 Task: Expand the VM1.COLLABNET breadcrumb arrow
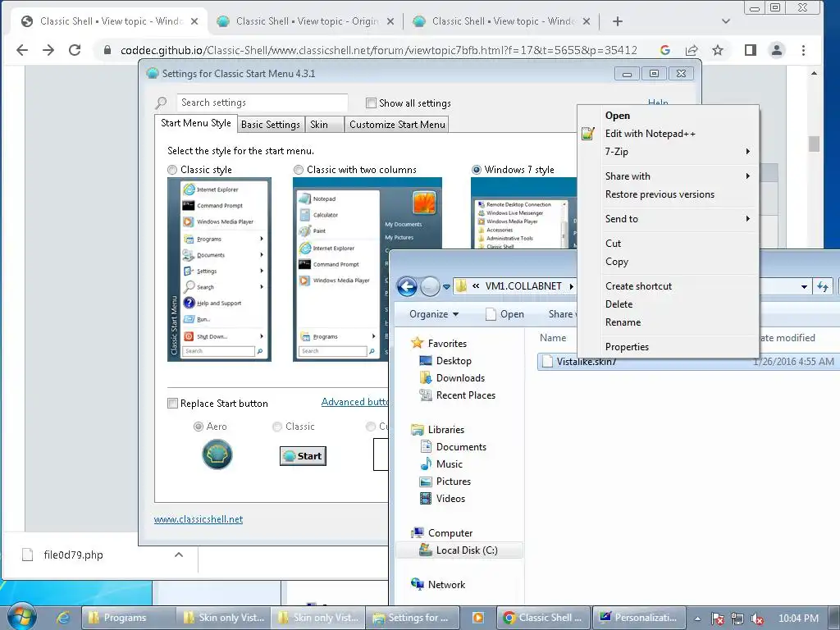(571, 286)
